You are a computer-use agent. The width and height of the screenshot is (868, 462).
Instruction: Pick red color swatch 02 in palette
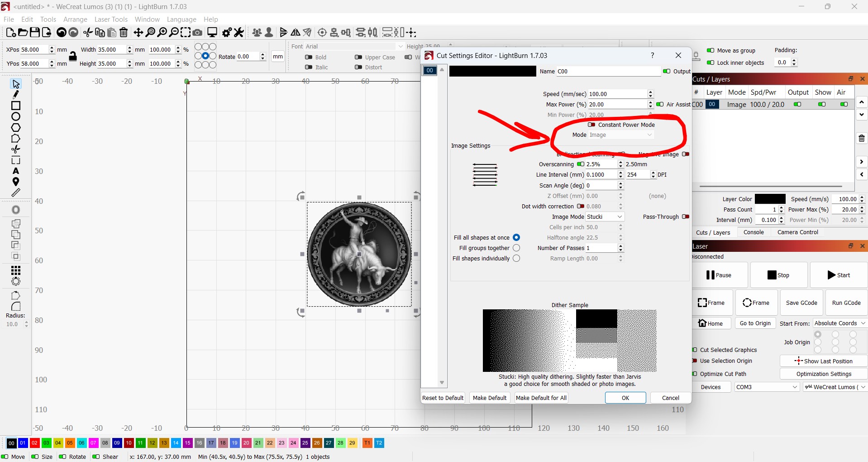coord(34,443)
